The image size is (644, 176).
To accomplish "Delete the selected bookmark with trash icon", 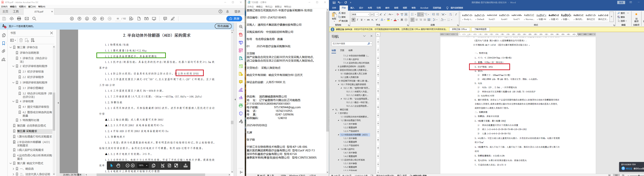I will tap(21, 40).
